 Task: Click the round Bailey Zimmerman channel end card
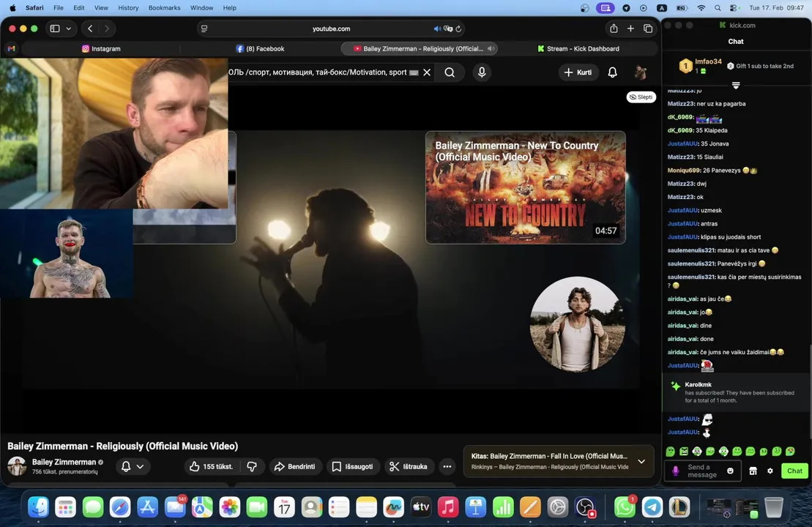(577, 324)
